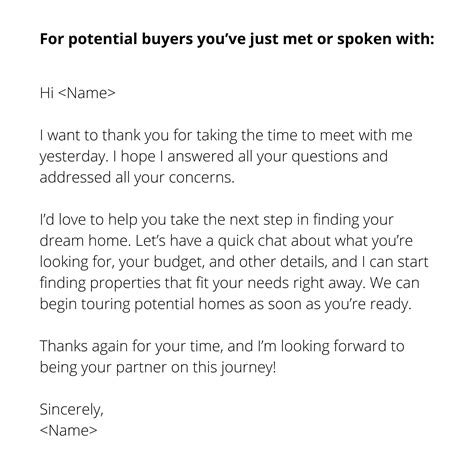Click the text 'partner on this journey!'
Image resolution: width=474 pixels, height=474 pixels.
(196, 368)
